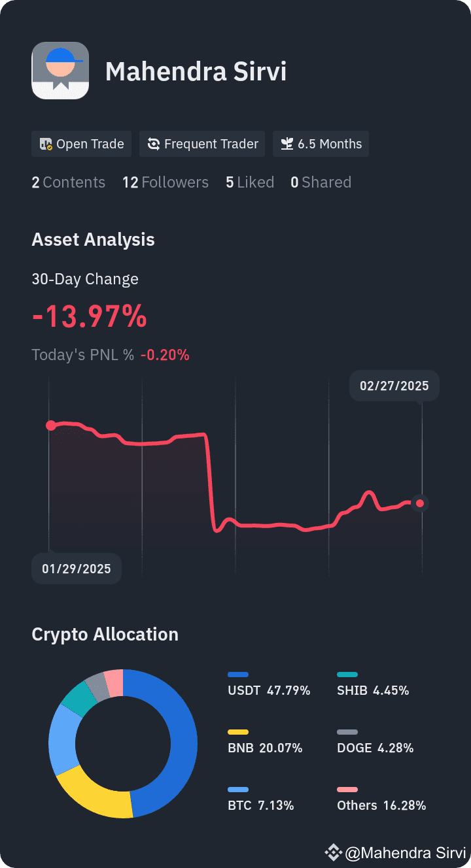The height and width of the screenshot is (868, 471).
Task: Open the 0 Shared count
Action: point(321,182)
